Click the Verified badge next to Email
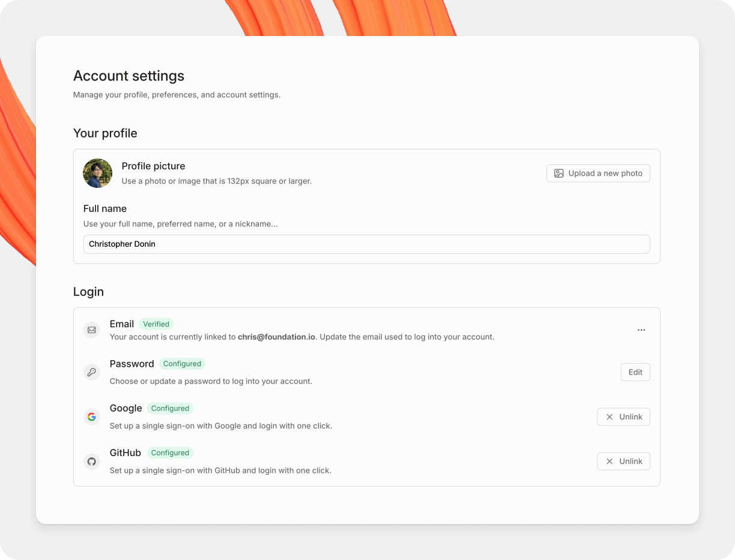The height and width of the screenshot is (560, 735). tap(156, 324)
